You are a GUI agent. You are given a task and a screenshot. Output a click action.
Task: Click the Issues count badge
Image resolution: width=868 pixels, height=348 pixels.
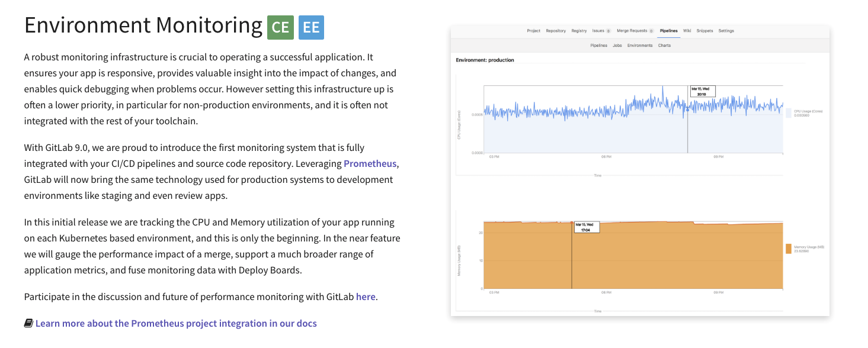(x=608, y=31)
